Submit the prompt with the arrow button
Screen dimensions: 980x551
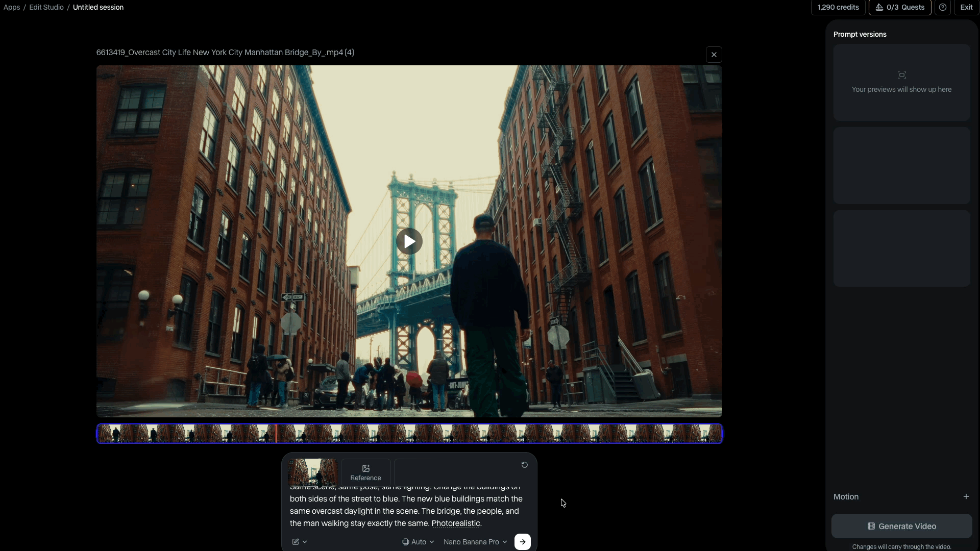tap(522, 542)
